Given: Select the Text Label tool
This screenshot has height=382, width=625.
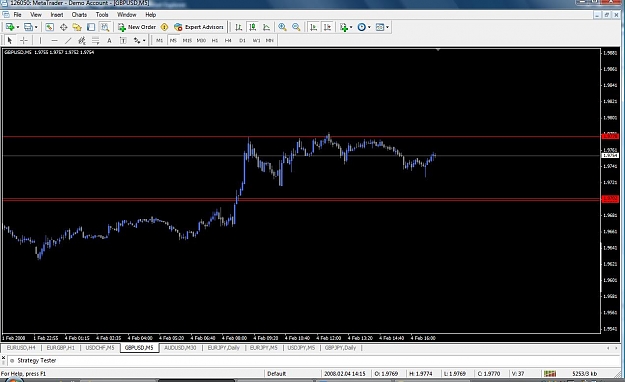Looking at the screenshot, I should (x=123, y=40).
